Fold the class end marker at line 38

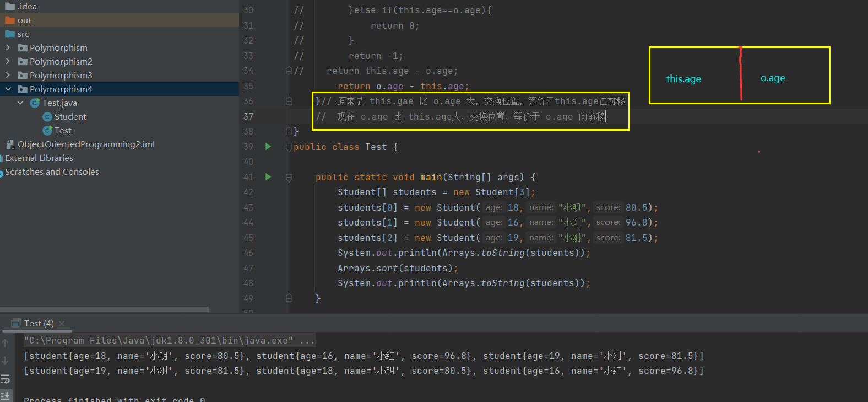[289, 131]
